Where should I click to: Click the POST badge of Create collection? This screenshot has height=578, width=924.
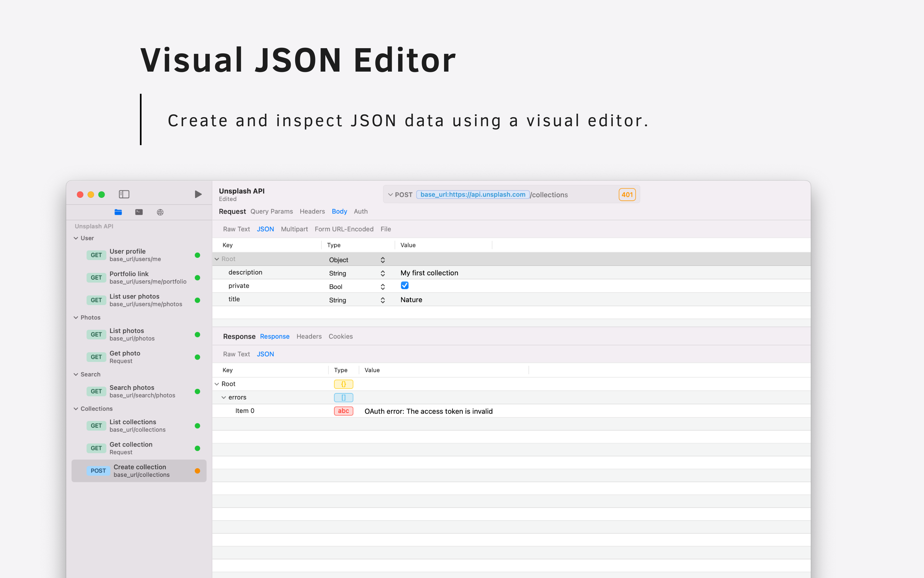click(x=98, y=470)
